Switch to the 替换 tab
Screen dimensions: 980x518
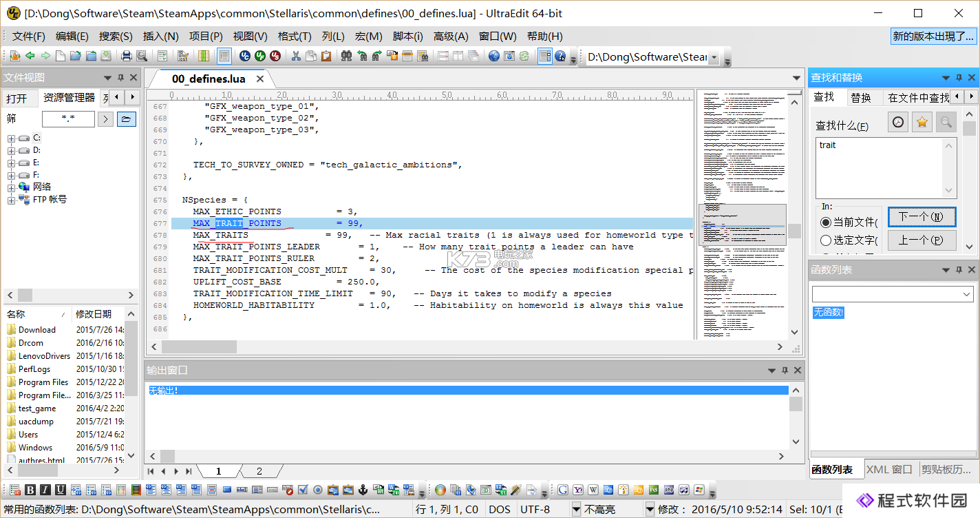coord(861,98)
